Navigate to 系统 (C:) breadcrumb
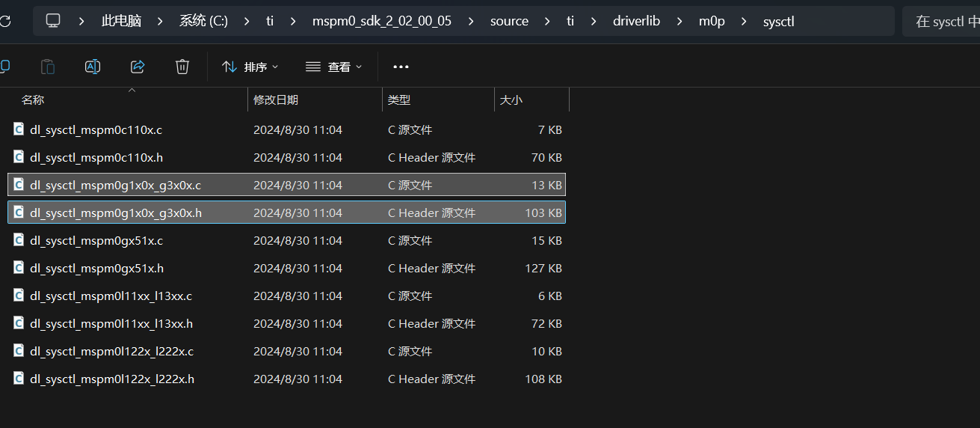This screenshot has width=980, height=428. pos(203,21)
